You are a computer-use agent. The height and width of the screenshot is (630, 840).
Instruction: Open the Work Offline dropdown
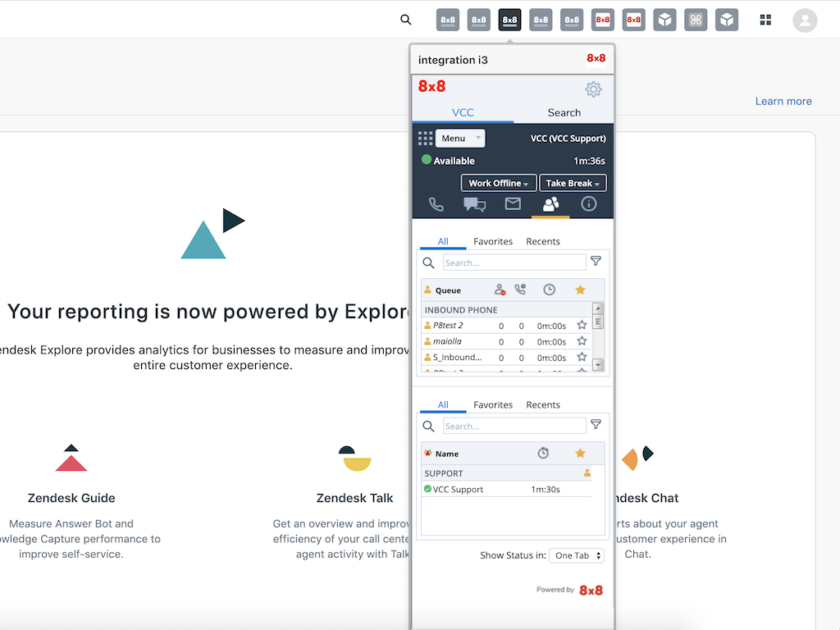[498, 183]
